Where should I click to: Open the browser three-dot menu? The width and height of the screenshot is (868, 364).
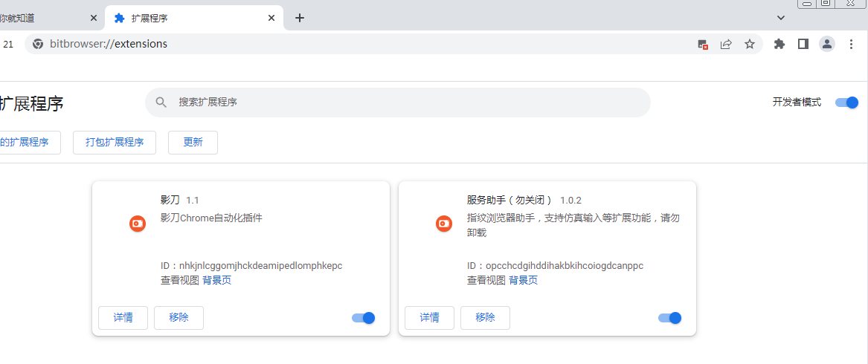pos(852,44)
